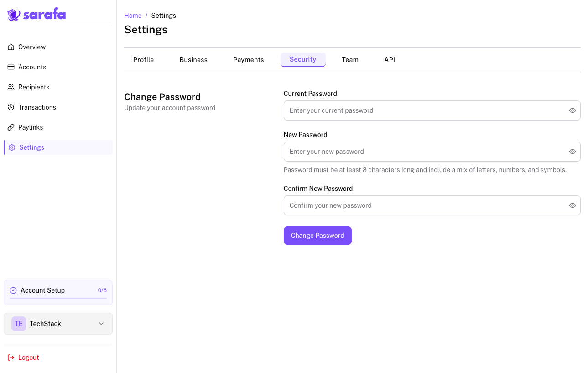This screenshot has width=588, height=373.
Task: Open the Team tab
Action: coord(350,60)
